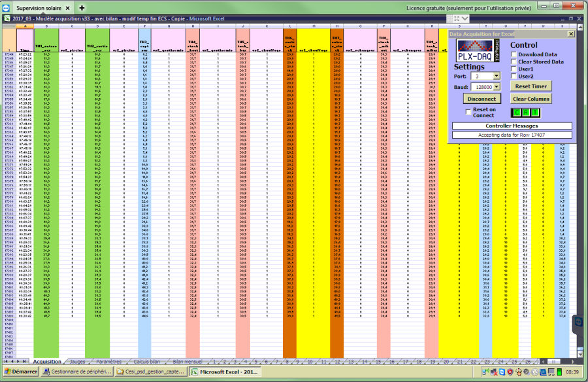Click the green R indicator
588x382 pixels.
coord(526,113)
